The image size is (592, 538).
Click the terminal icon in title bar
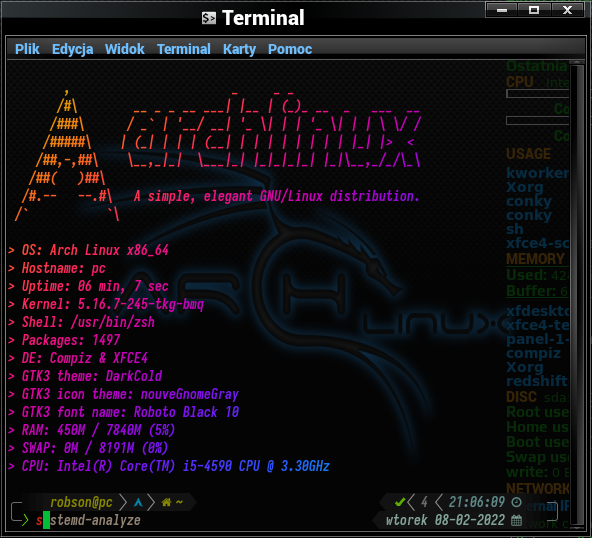pyautogui.click(x=209, y=18)
